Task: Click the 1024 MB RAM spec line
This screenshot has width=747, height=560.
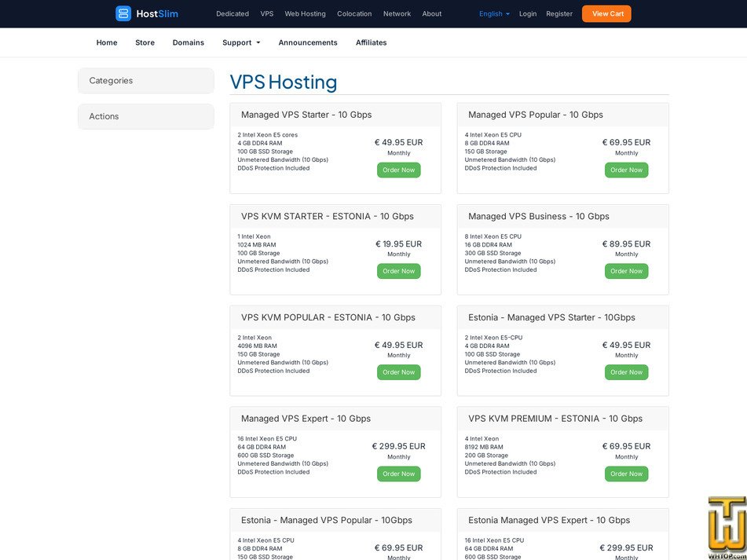Action: (257, 245)
